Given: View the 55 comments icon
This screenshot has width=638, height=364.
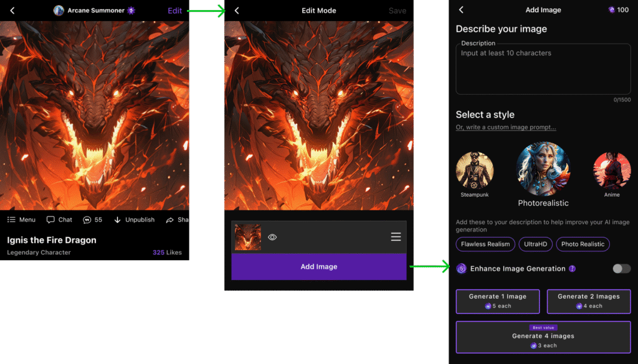Looking at the screenshot, I should pos(87,220).
